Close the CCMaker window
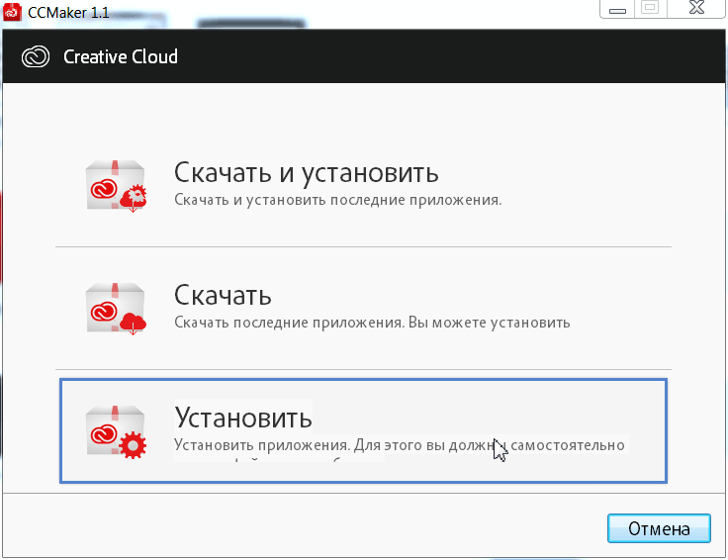This screenshot has height=560, width=728. pos(696,8)
